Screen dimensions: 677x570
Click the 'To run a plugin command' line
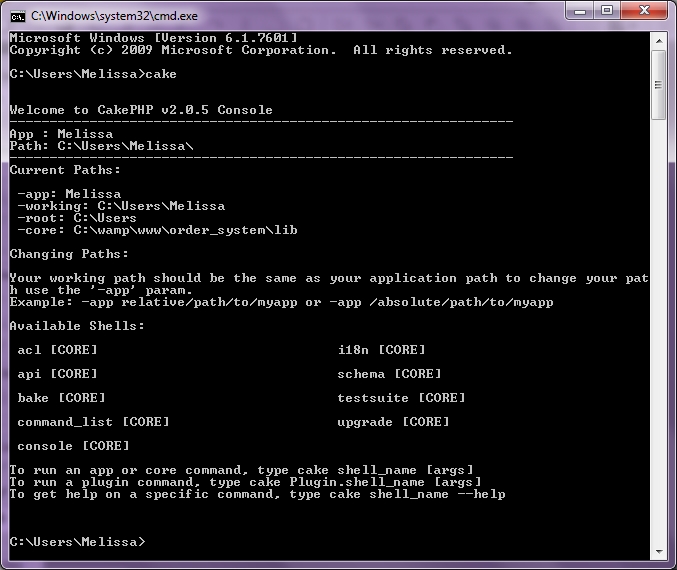(x=246, y=482)
